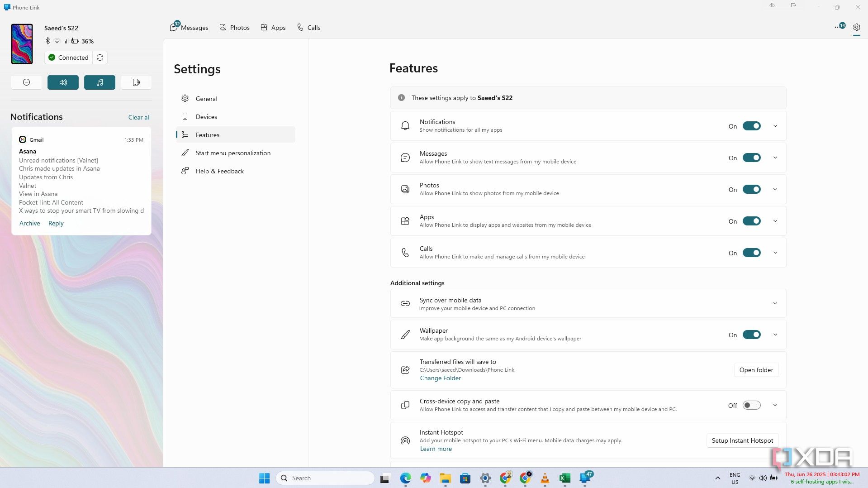Clear all notifications
Viewport: 868px width, 488px height.
click(139, 117)
